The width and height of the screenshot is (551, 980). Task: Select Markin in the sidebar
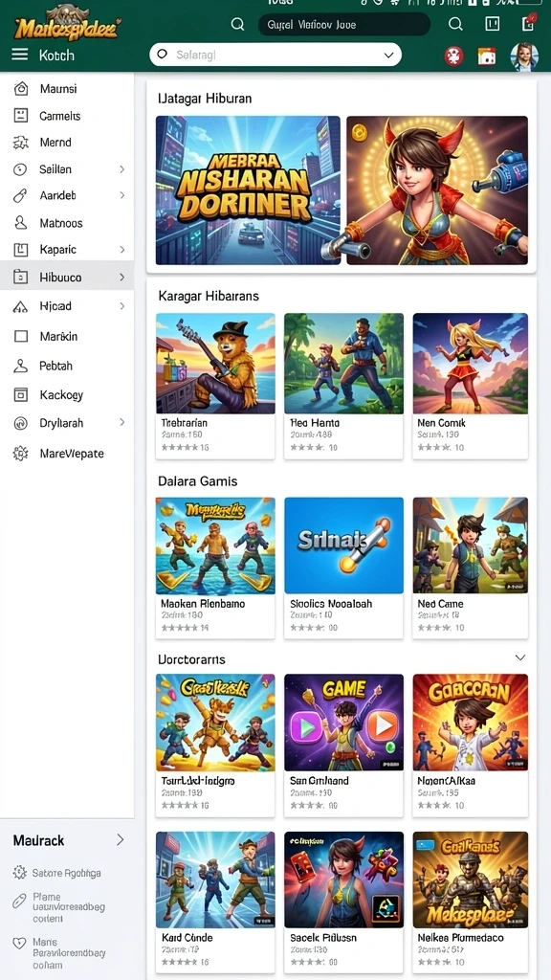pyautogui.click(x=58, y=336)
